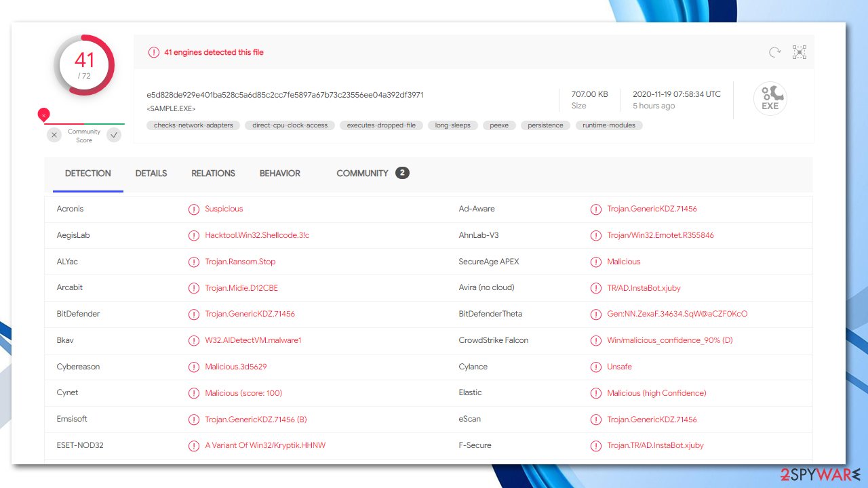Click the <SAMPLE.EXE> file name
This screenshot has height=488, width=868.
[171, 108]
